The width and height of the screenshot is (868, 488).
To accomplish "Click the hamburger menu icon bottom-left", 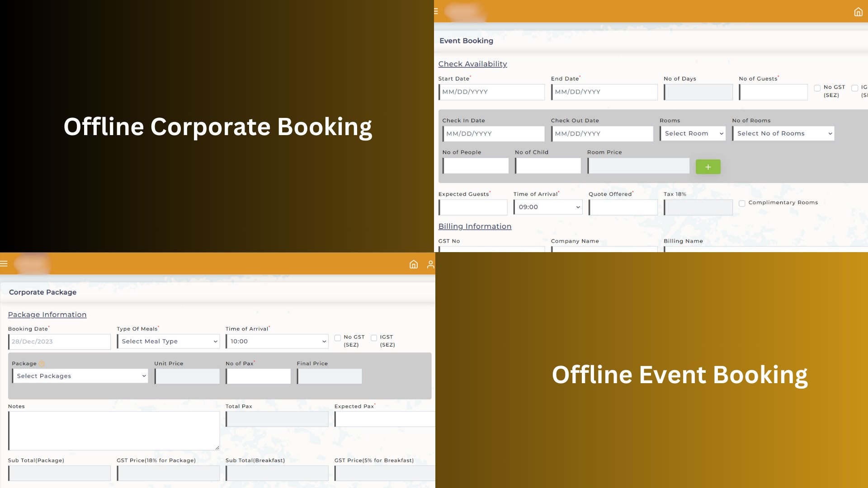I will (x=3, y=263).
